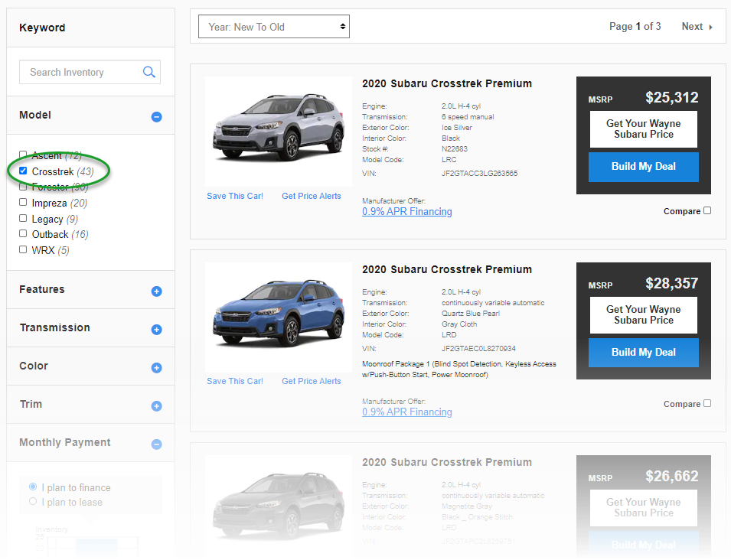Check the Legacy model checkbox
The height and width of the screenshot is (560, 731).
[x=23, y=218]
